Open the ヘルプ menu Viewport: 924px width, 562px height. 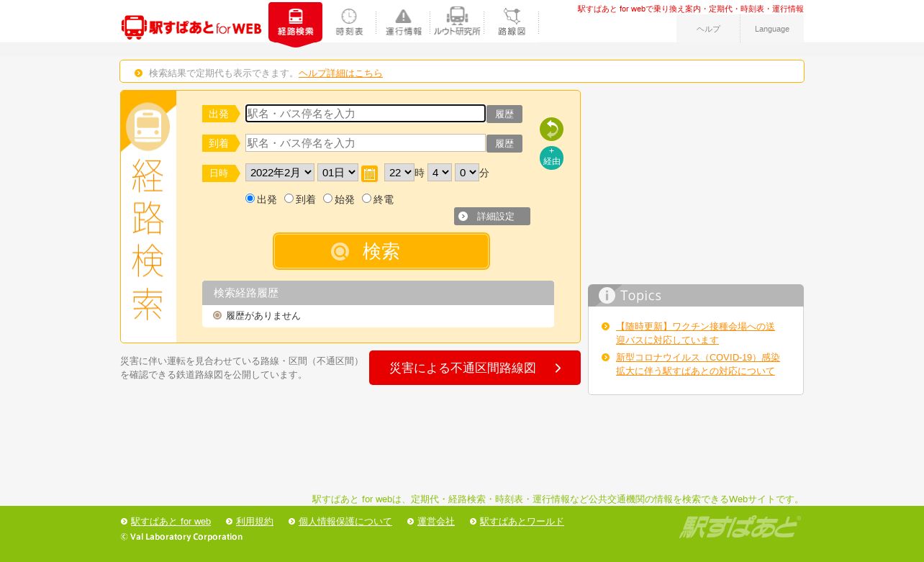pos(708,29)
